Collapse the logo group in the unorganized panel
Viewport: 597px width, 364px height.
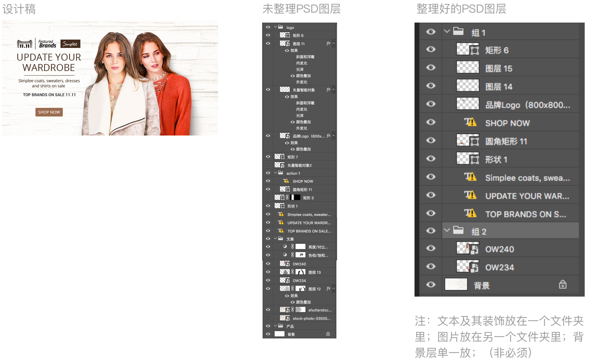click(275, 27)
